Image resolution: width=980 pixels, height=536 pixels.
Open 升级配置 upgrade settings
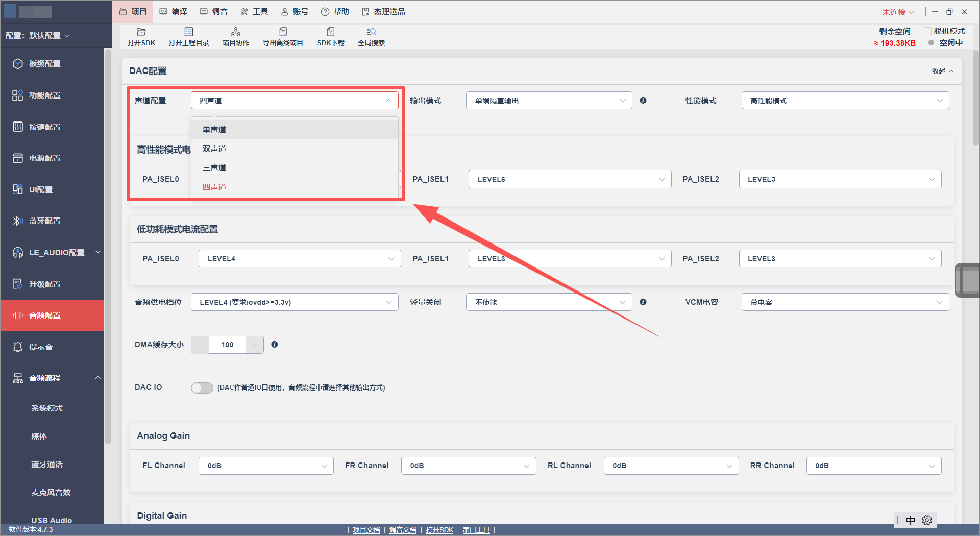tap(52, 284)
